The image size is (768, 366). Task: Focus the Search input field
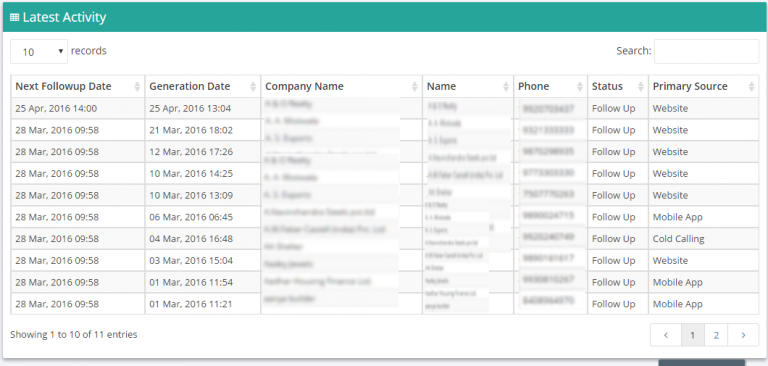(x=706, y=51)
